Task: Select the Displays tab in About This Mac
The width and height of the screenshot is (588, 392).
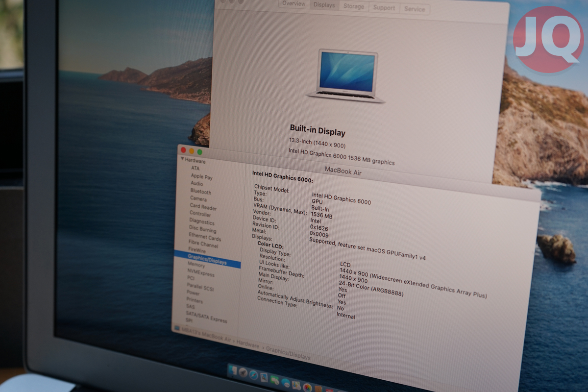Action: [x=324, y=5]
